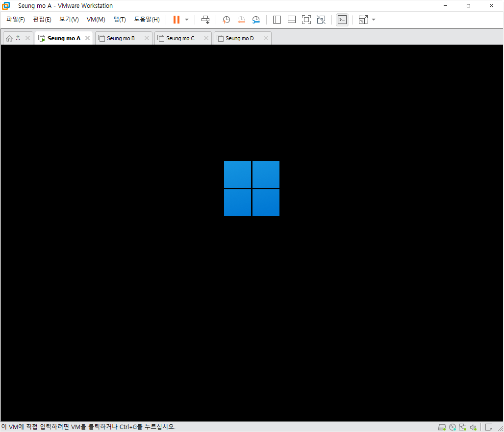
Task: Click the sound card status icon
Action: (x=473, y=427)
